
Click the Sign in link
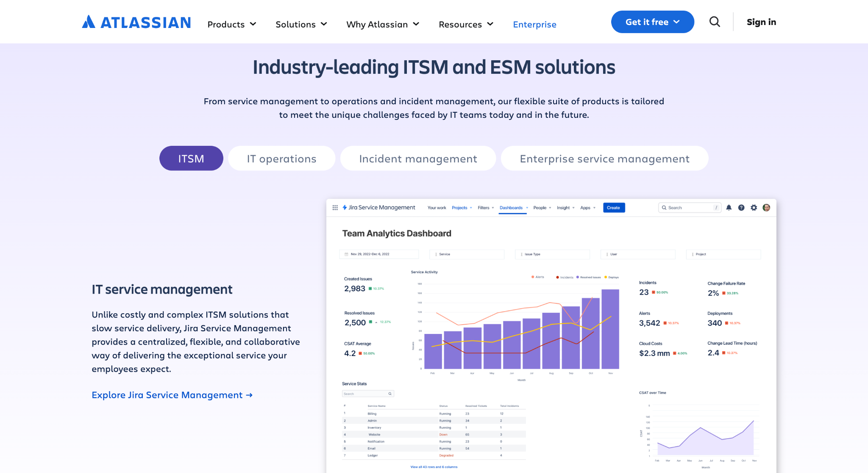pyautogui.click(x=761, y=22)
